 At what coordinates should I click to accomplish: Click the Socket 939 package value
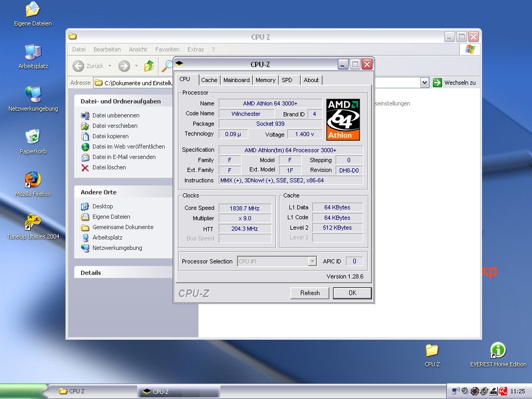pos(270,124)
